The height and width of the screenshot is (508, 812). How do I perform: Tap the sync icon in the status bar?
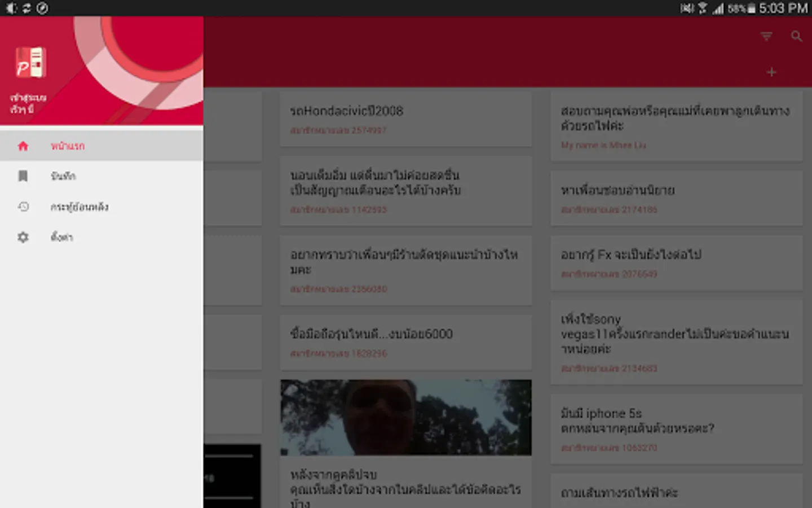(27, 8)
